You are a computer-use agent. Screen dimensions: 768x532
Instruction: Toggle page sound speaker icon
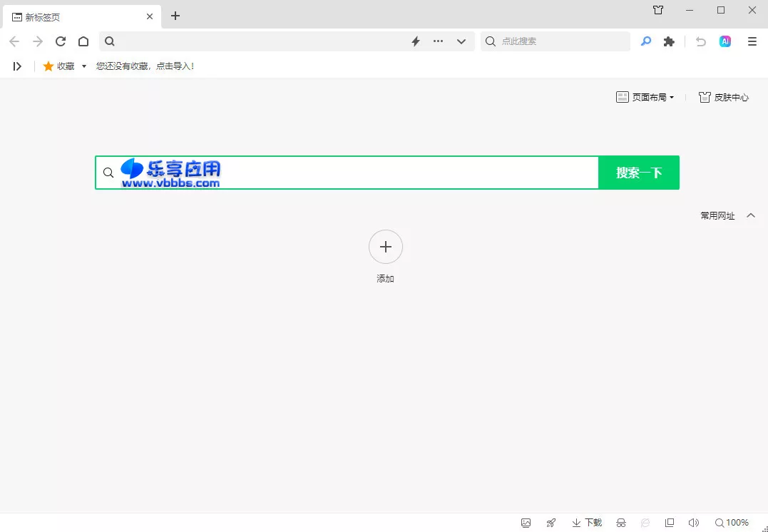tap(694, 523)
